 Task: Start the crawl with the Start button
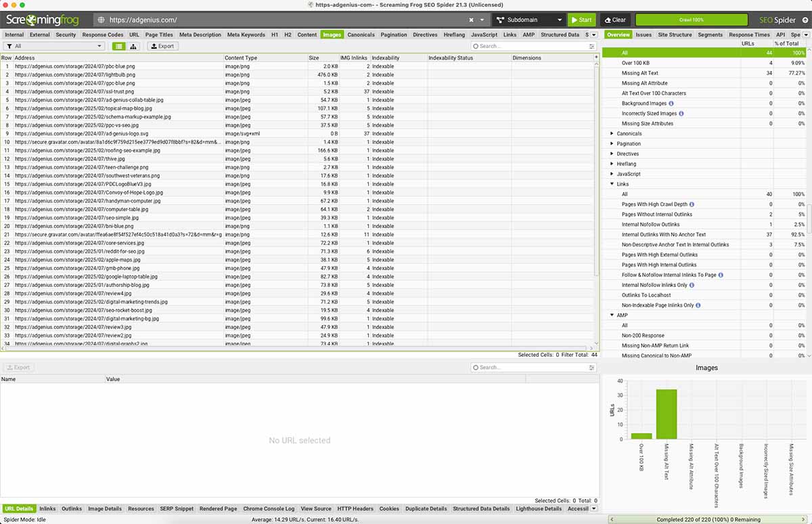click(582, 20)
